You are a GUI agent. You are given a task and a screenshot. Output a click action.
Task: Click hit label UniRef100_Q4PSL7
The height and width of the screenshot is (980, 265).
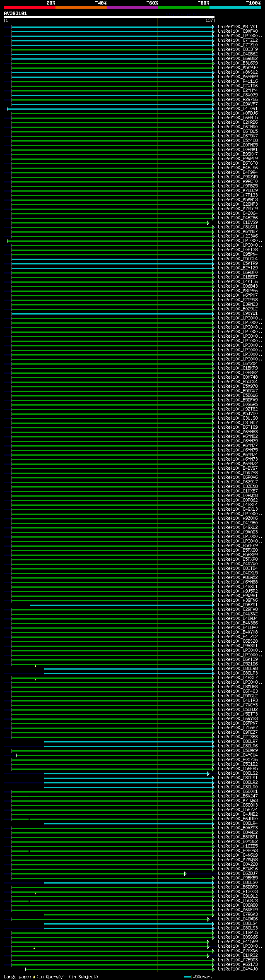(x=238, y=678)
